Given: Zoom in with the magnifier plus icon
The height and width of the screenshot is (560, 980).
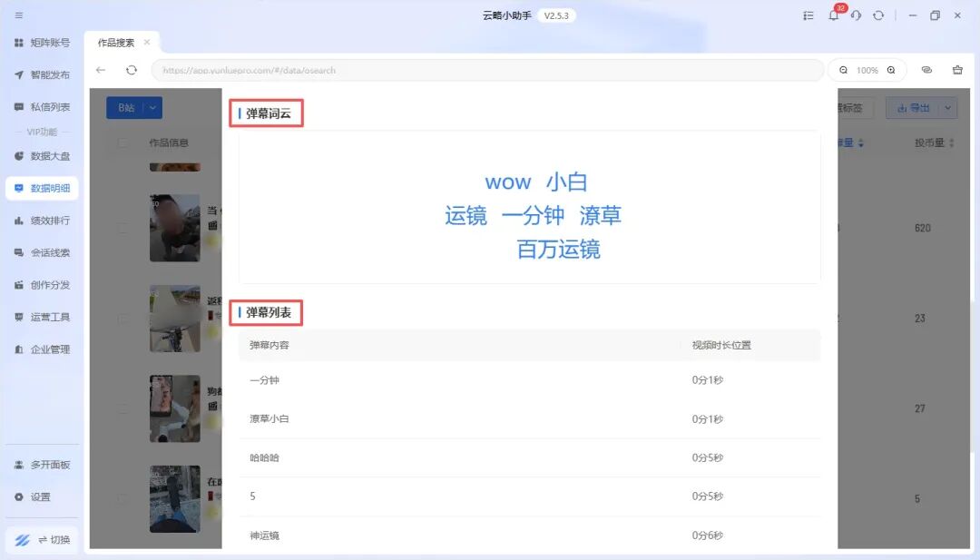Looking at the screenshot, I should click(x=891, y=70).
